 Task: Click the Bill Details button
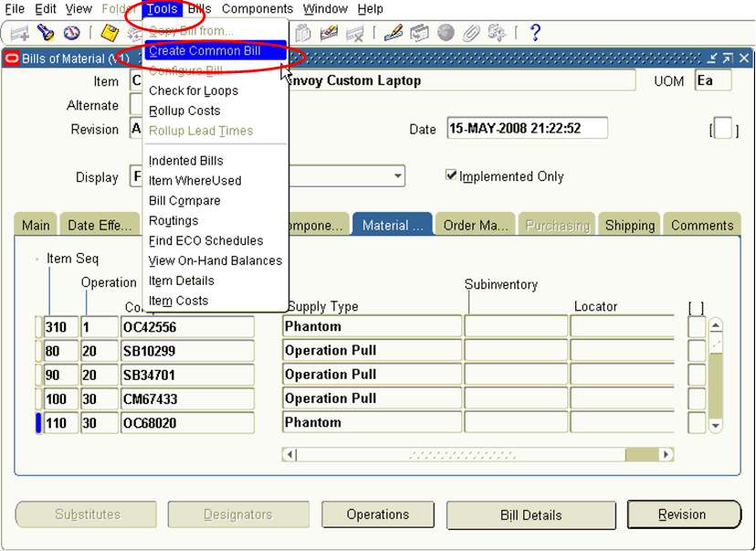530,514
